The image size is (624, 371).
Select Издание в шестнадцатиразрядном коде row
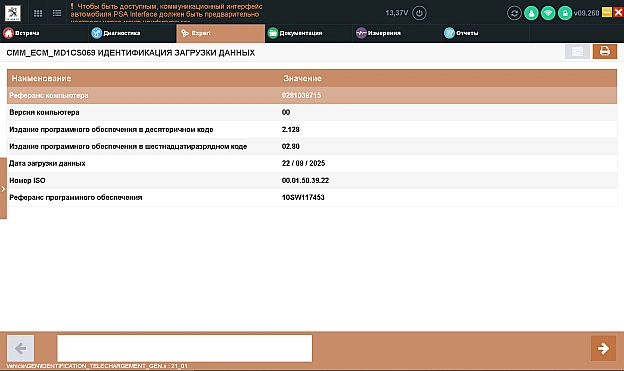312,146
